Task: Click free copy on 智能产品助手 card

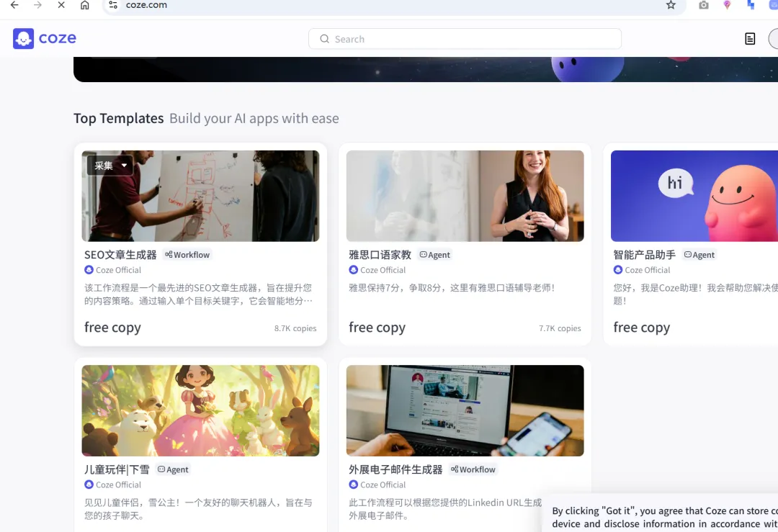Action: 642,328
